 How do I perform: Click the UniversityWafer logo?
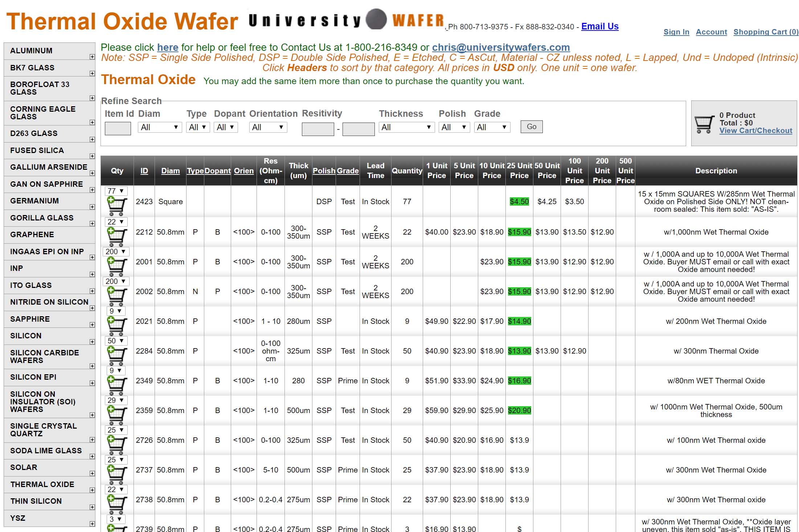347,20
